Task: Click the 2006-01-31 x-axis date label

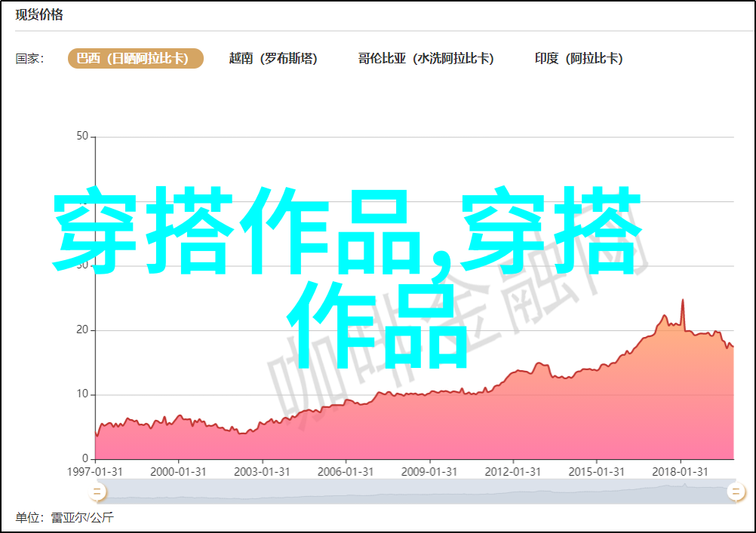Action: pyautogui.click(x=346, y=471)
